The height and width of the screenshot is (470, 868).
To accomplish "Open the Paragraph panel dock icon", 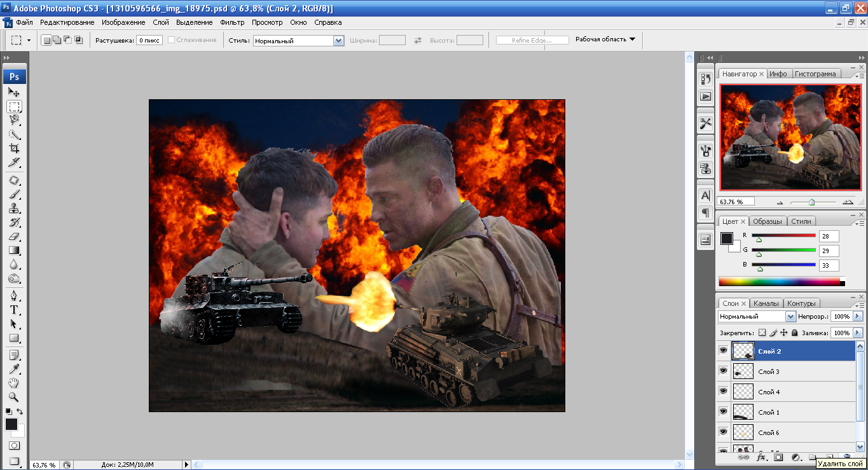I will (706, 212).
